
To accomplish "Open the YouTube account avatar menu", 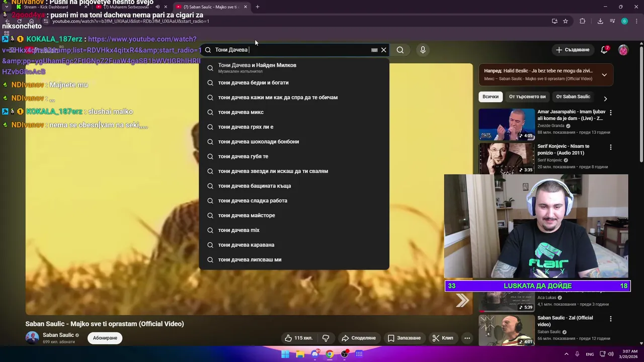I will [623, 50].
